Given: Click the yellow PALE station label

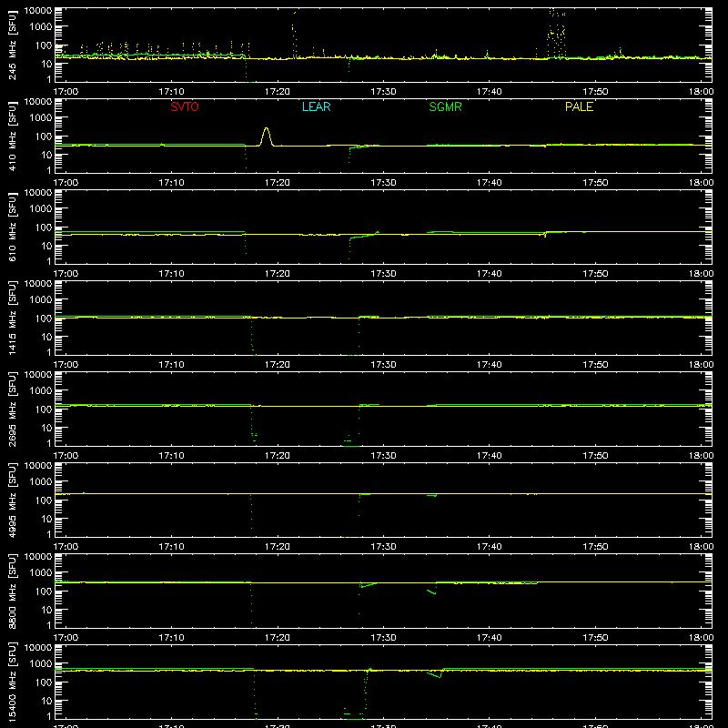Looking at the screenshot, I should 579,106.
